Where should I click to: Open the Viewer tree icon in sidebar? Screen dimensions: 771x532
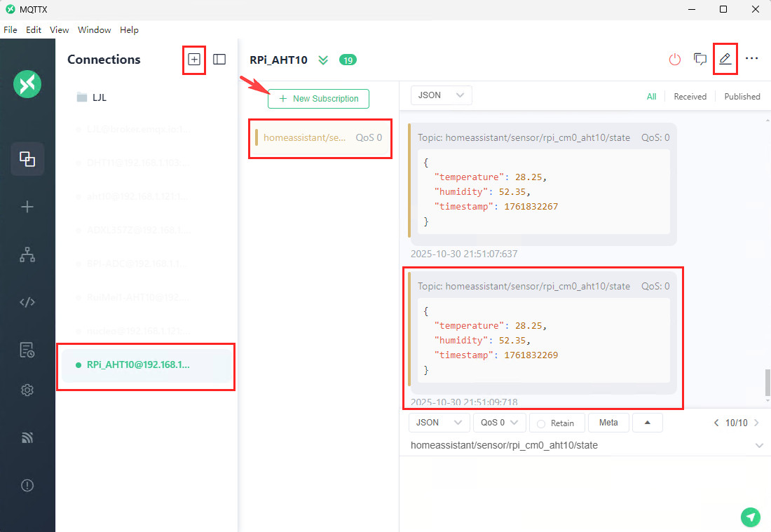pos(27,254)
